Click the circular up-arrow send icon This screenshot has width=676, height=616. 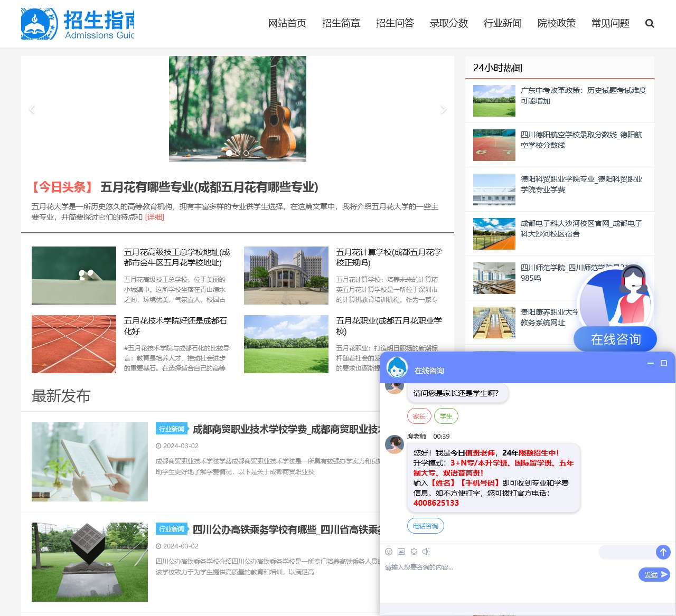tap(663, 552)
